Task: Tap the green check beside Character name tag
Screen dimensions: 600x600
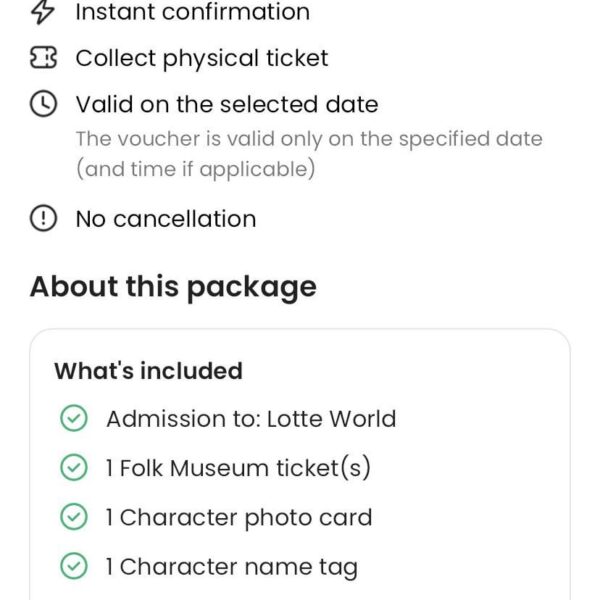Action: (x=74, y=567)
